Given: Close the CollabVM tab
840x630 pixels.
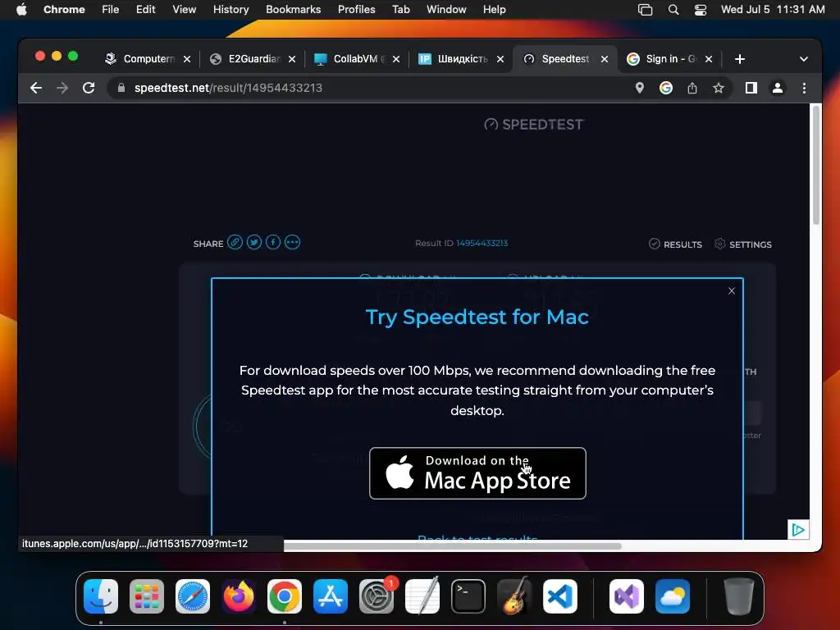Looking at the screenshot, I should 396,59.
